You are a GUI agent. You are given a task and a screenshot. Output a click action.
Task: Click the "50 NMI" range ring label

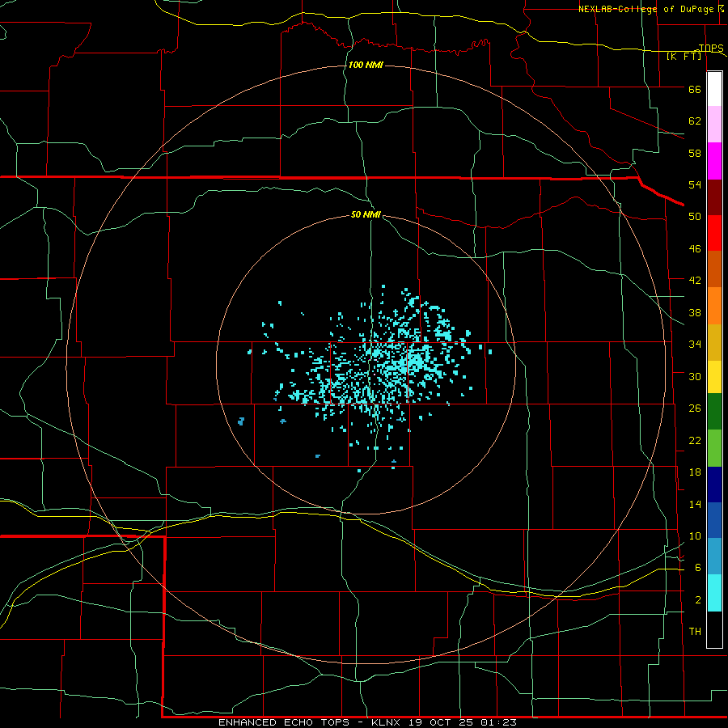366,214
